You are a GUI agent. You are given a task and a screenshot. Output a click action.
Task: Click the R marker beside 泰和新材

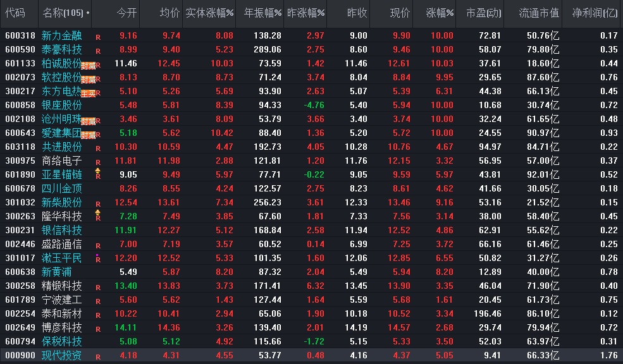(x=98, y=315)
